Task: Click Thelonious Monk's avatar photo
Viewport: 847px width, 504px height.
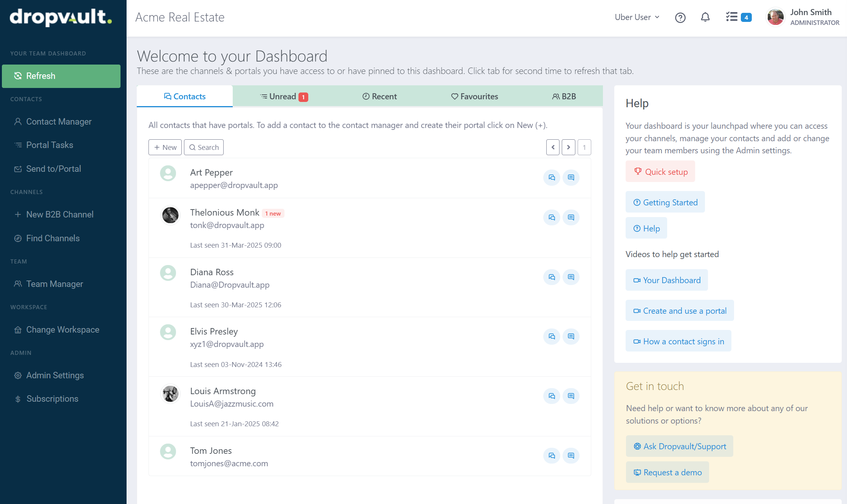Action: (170, 215)
